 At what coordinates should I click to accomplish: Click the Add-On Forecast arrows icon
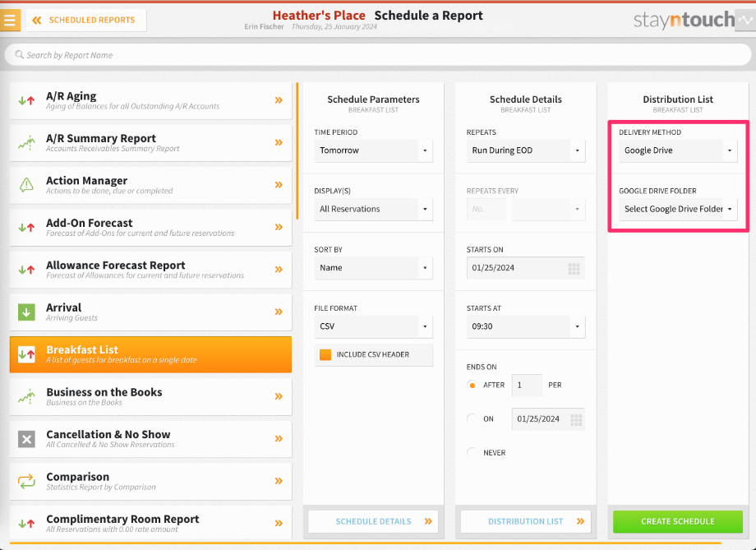coord(26,227)
